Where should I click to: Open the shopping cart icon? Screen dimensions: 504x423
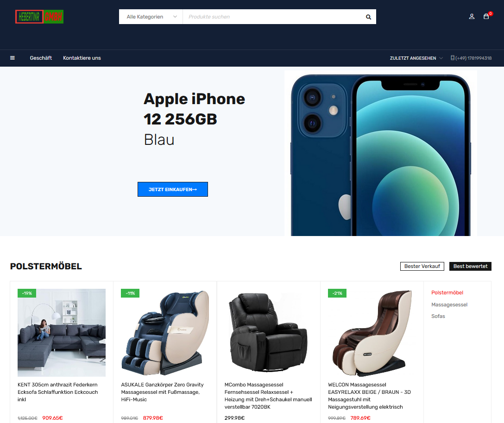[x=486, y=16]
